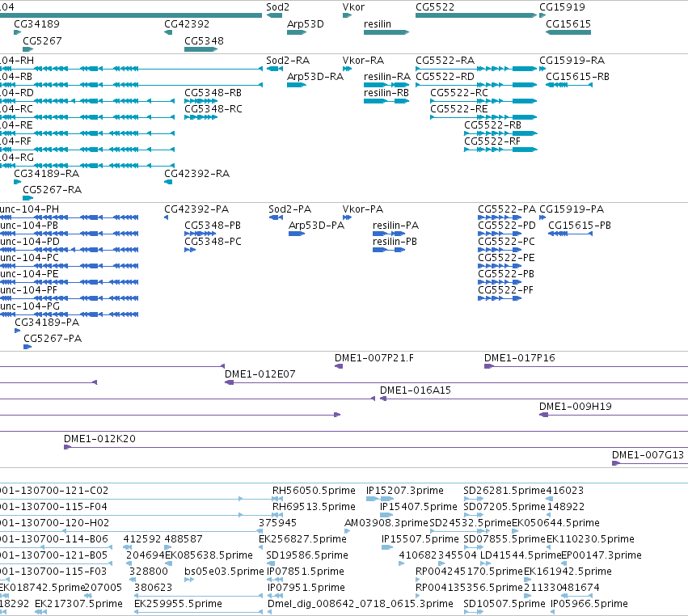Click the CG34189 gene label
This screenshot has height=616, width=688.
click(x=37, y=23)
